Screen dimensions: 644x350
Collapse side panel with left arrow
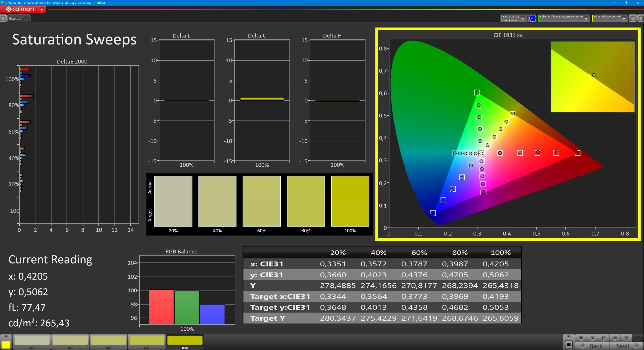pyautogui.click(x=640, y=18)
